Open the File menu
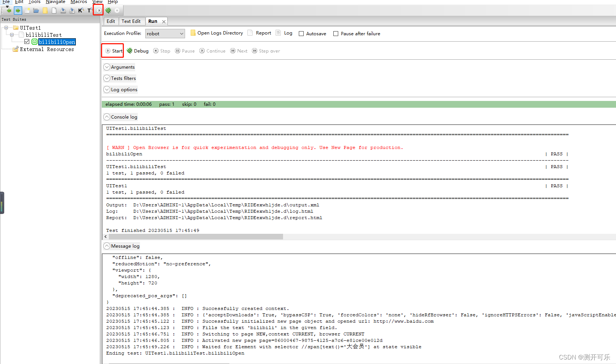616x364 pixels. point(6,2)
